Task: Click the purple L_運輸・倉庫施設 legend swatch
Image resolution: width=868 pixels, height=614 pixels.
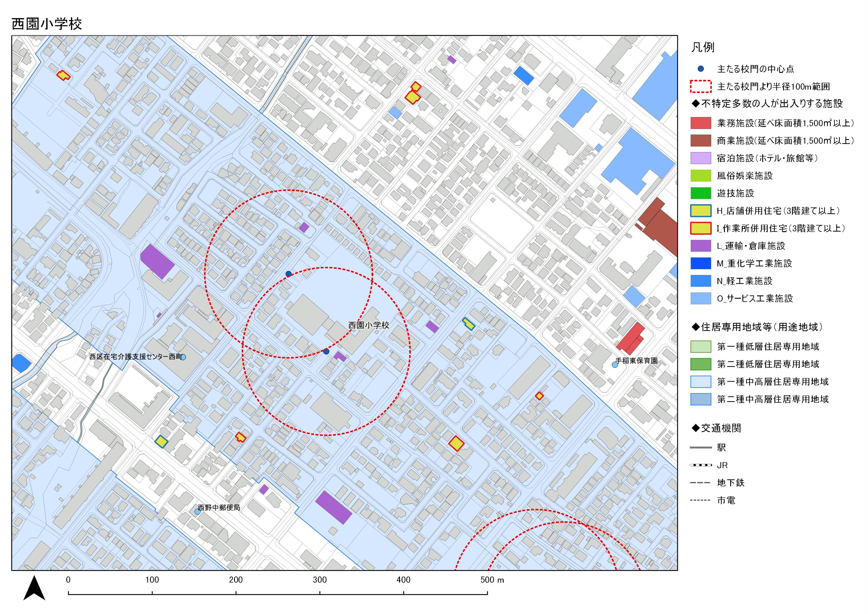Action: (x=701, y=246)
